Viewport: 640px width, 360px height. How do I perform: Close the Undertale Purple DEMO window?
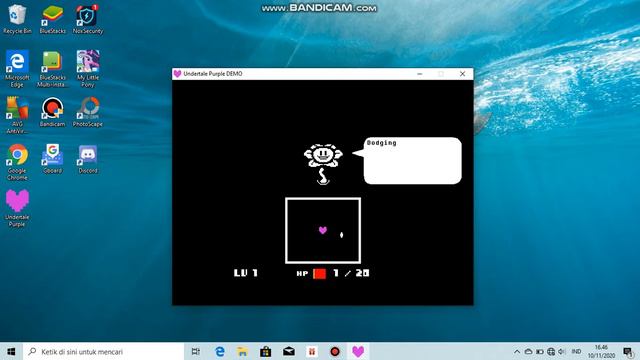(462, 74)
